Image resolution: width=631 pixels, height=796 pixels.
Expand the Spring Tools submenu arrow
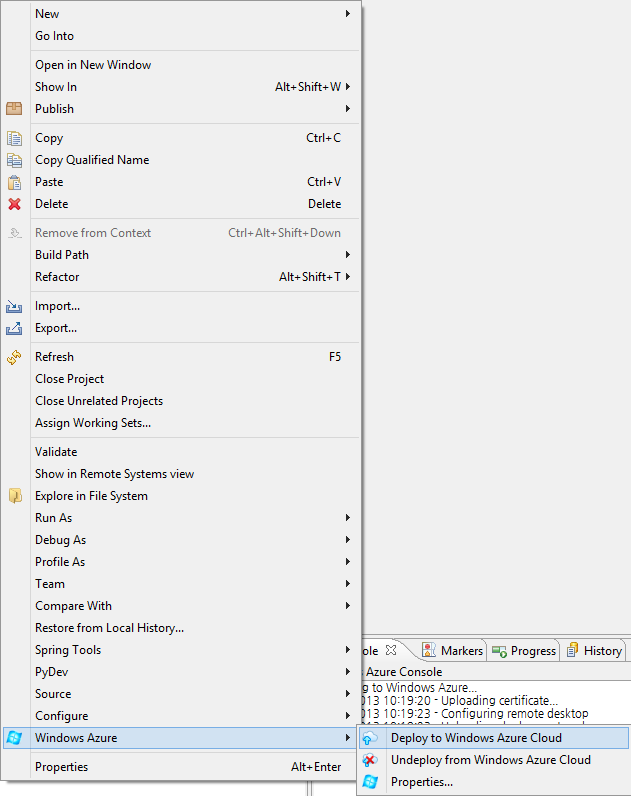(x=348, y=650)
